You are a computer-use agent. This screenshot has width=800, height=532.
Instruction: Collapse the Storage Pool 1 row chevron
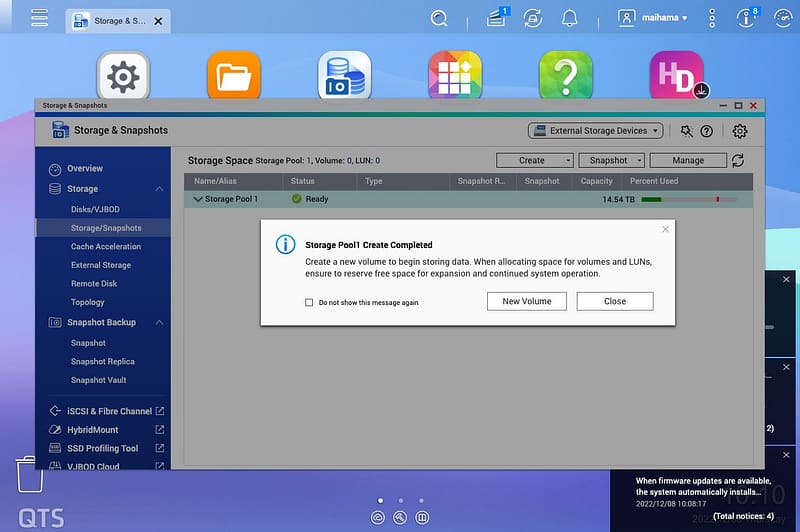(197, 199)
